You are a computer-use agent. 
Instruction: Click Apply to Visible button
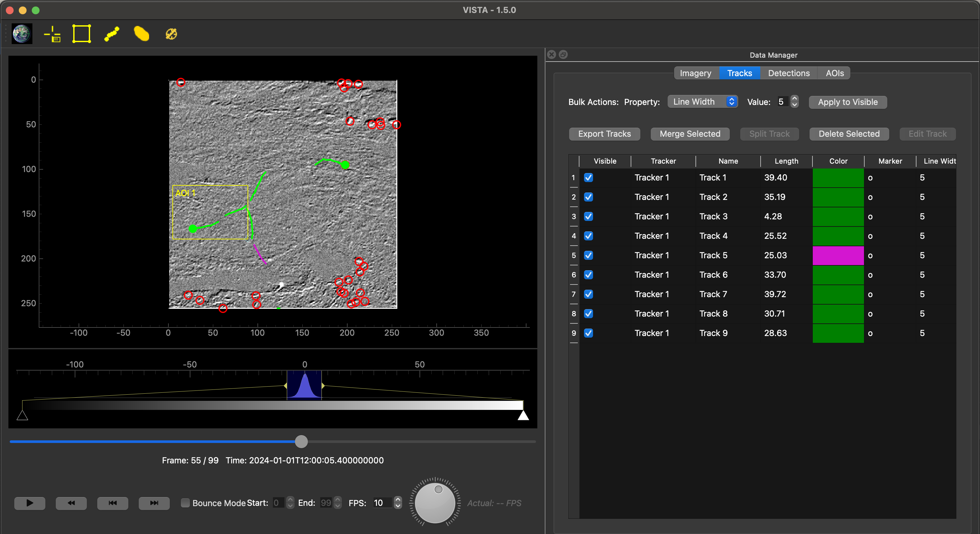pos(847,102)
